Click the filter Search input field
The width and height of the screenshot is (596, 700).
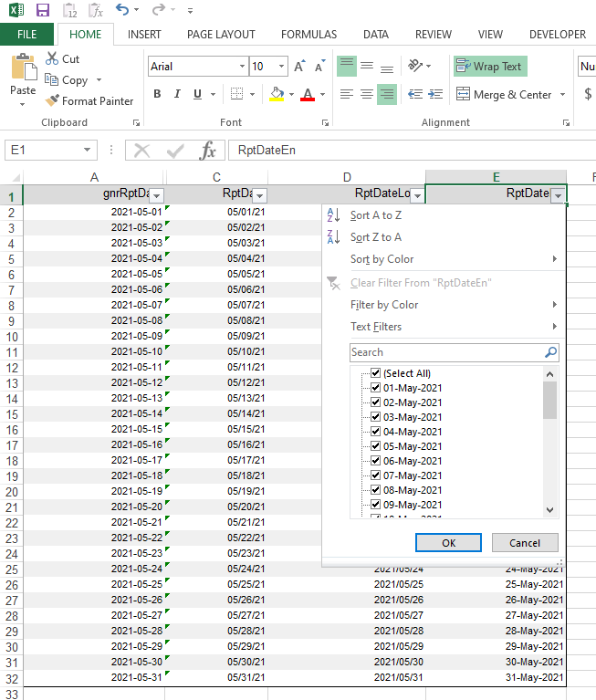tap(446, 352)
